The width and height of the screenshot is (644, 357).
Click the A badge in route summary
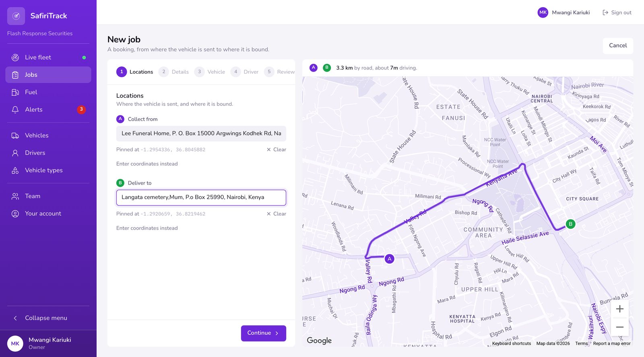coord(314,68)
